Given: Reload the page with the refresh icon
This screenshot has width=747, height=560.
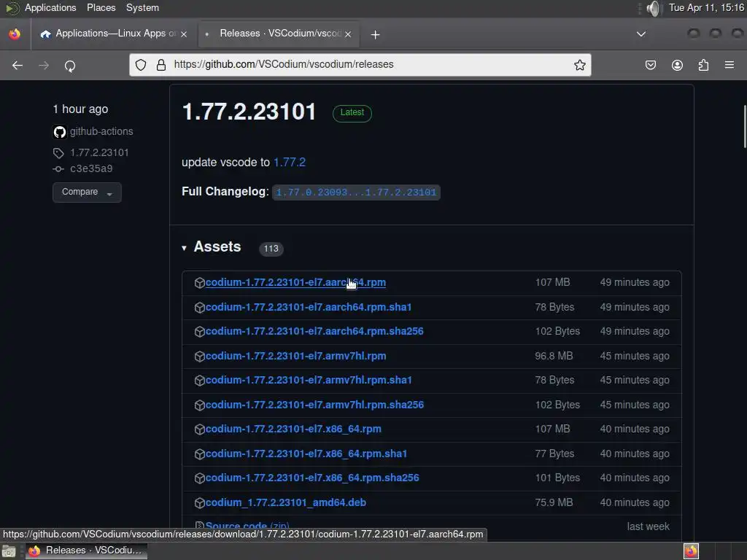Looking at the screenshot, I should click(x=70, y=66).
